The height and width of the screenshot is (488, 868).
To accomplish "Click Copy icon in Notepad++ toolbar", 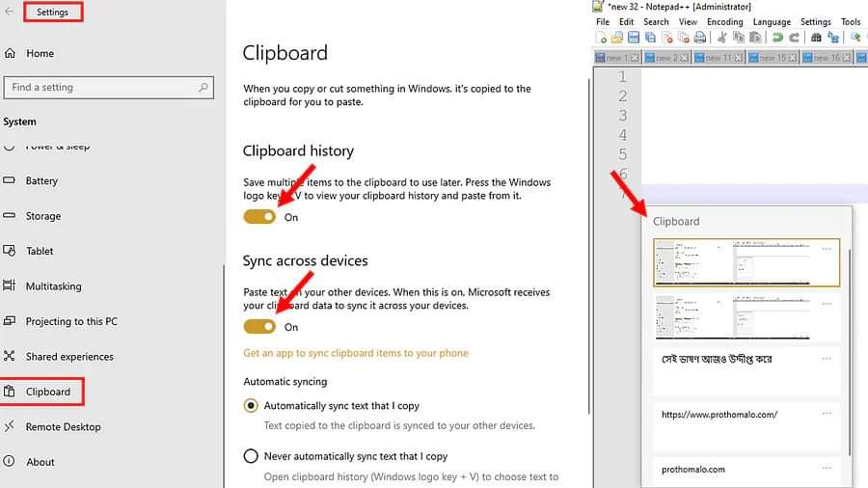I will pyautogui.click(x=739, y=37).
